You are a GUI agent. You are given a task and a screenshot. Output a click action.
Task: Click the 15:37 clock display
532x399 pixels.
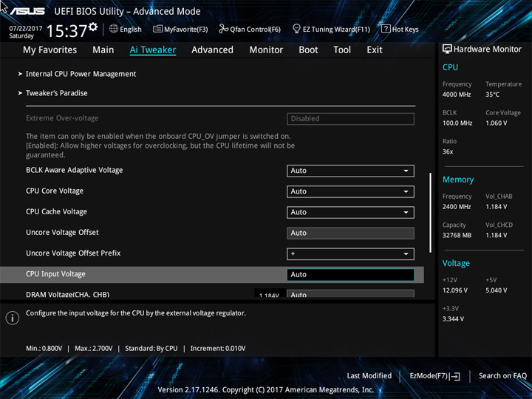click(66, 31)
